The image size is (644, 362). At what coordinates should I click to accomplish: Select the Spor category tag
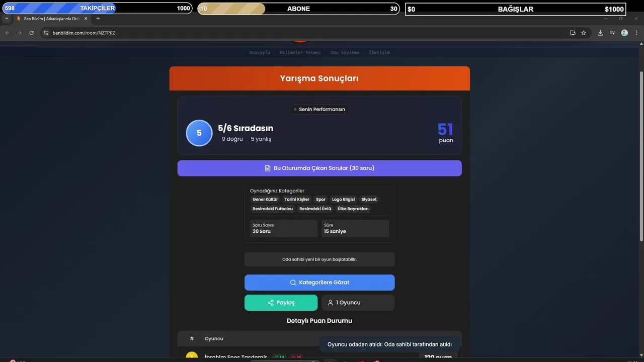point(321,200)
